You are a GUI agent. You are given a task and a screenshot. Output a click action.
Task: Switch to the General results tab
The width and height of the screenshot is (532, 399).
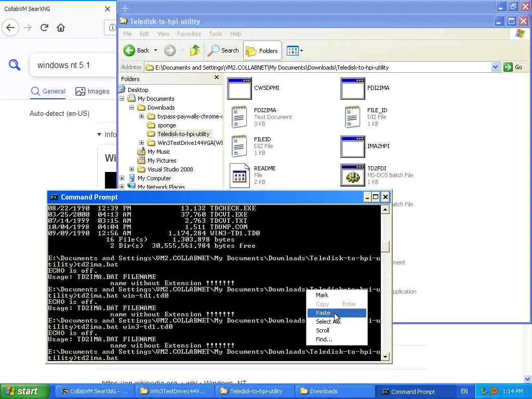pos(48,91)
